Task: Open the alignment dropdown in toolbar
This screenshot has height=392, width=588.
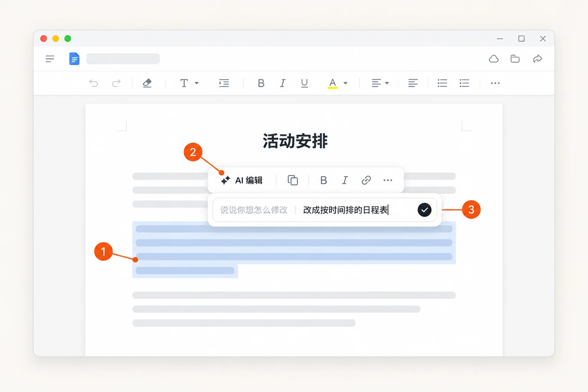Action: click(x=380, y=83)
